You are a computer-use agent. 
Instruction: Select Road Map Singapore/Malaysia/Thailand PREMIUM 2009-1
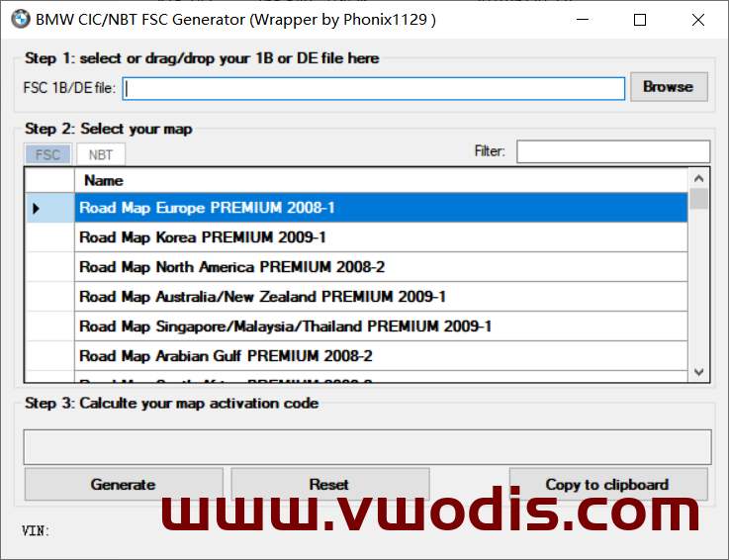[381, 327]
